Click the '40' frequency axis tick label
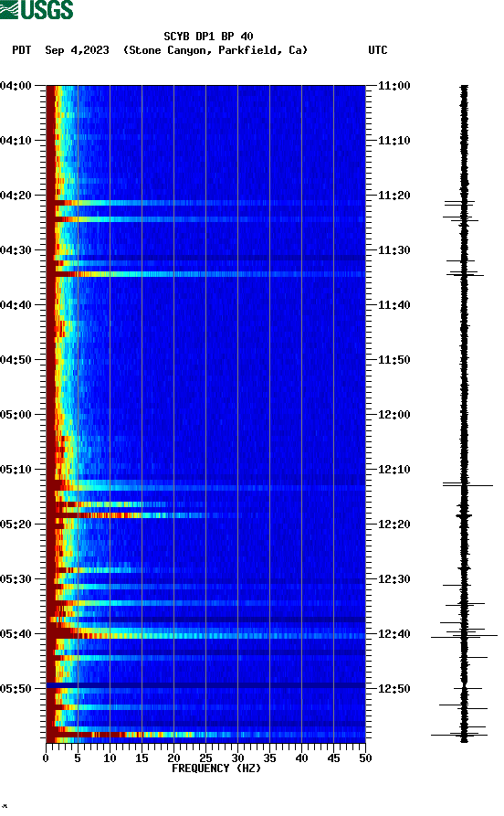This screenshot has width=504, height=816. click(x=301, y=758)
